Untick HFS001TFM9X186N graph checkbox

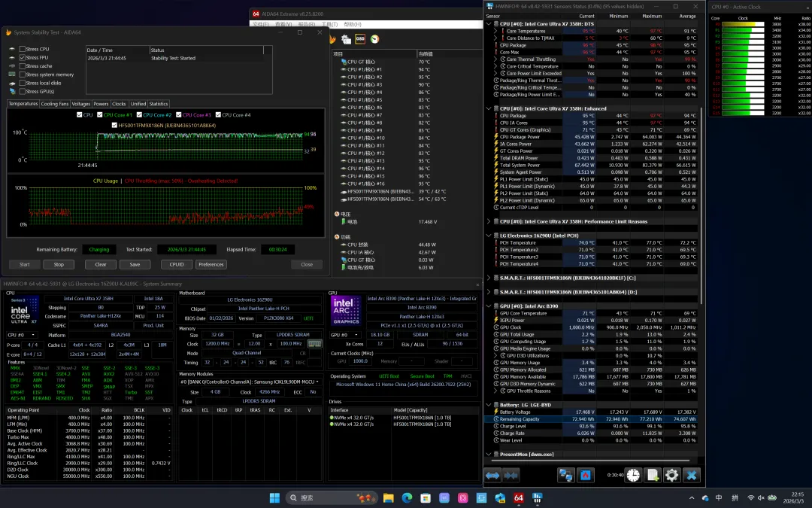(114, 125)
